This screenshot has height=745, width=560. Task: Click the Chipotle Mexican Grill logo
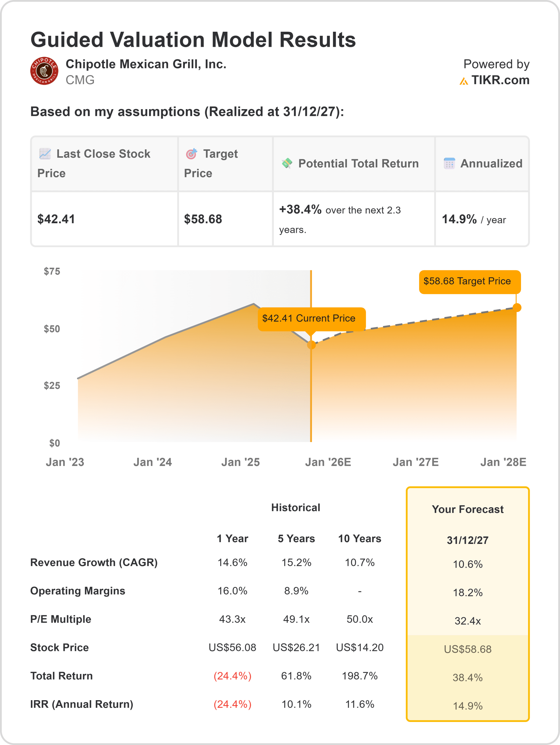click(44, 71)
